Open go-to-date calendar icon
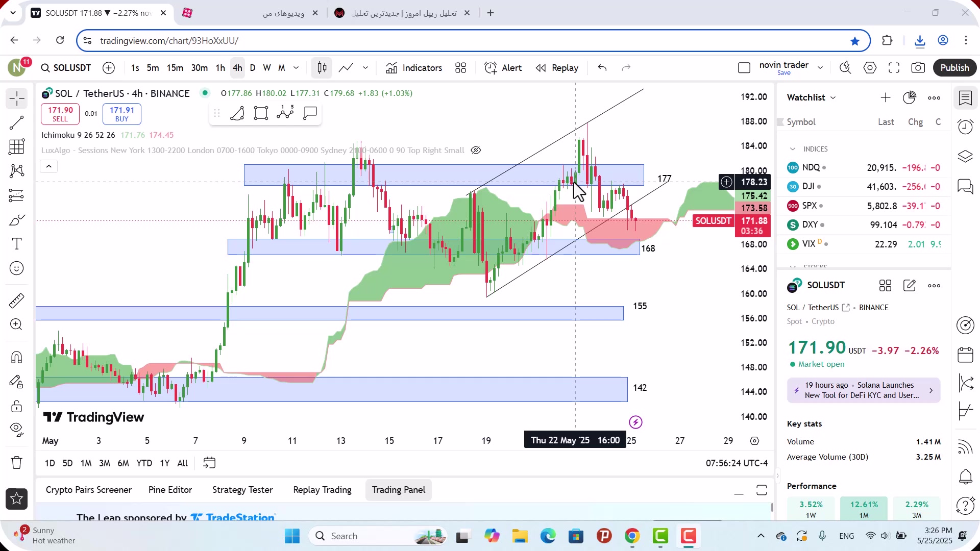 click(x=209, y=463)
